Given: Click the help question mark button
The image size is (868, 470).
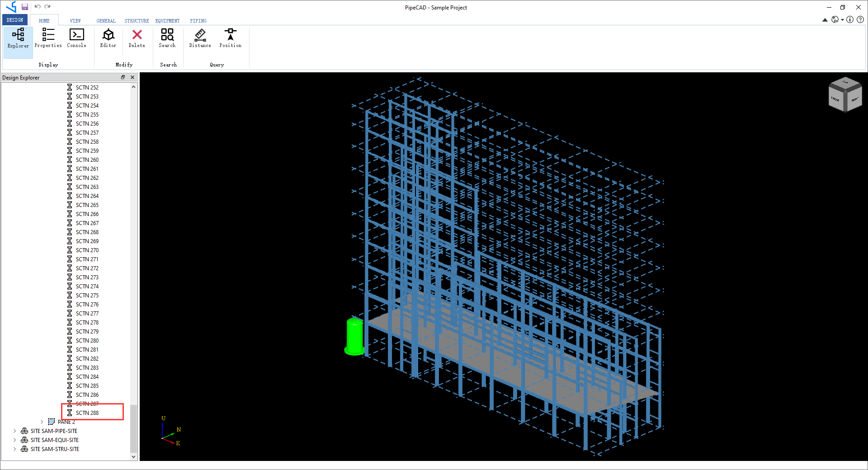Looking at the screenshot, I should click(860, 19).
